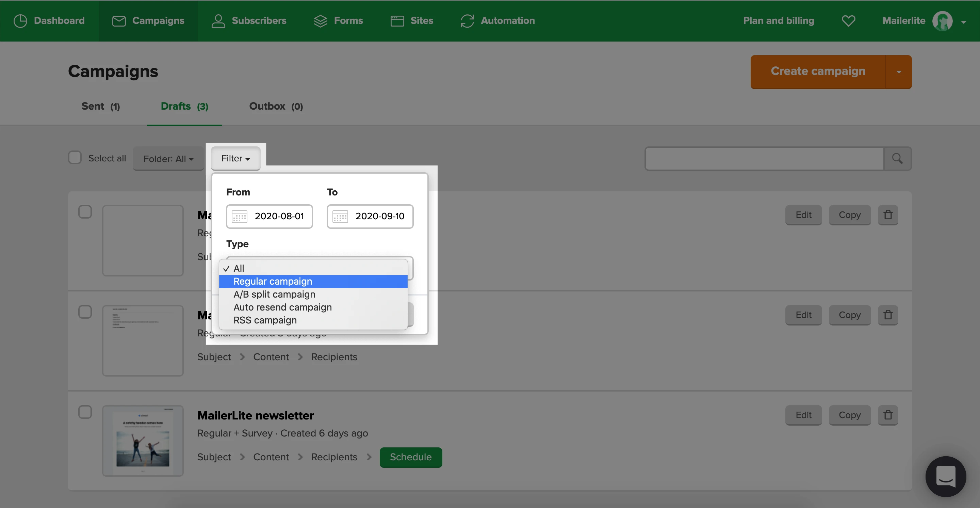Select the Regular campaign option
The width and height of the screenshot is (980, 508).
pyautogui.click(x=313, y=281)
